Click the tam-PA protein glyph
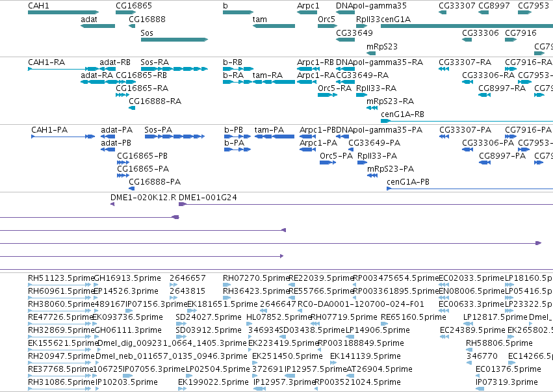Screen dimensions: 553x392 point(274,137)
